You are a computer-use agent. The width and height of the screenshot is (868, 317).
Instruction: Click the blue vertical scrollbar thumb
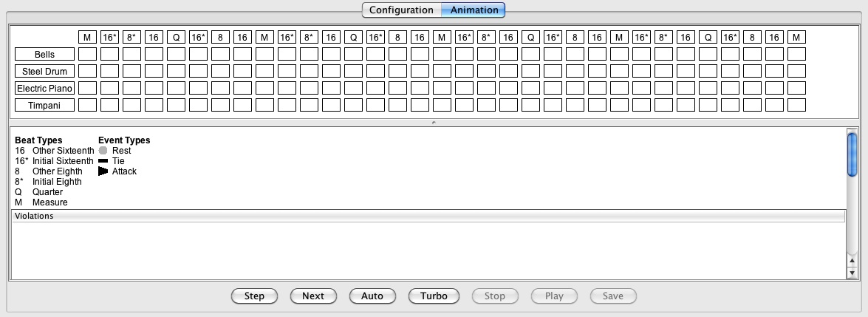[852, 156]
